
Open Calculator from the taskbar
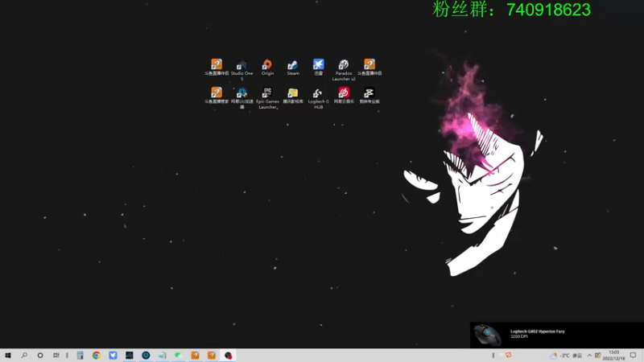point(80,356)
